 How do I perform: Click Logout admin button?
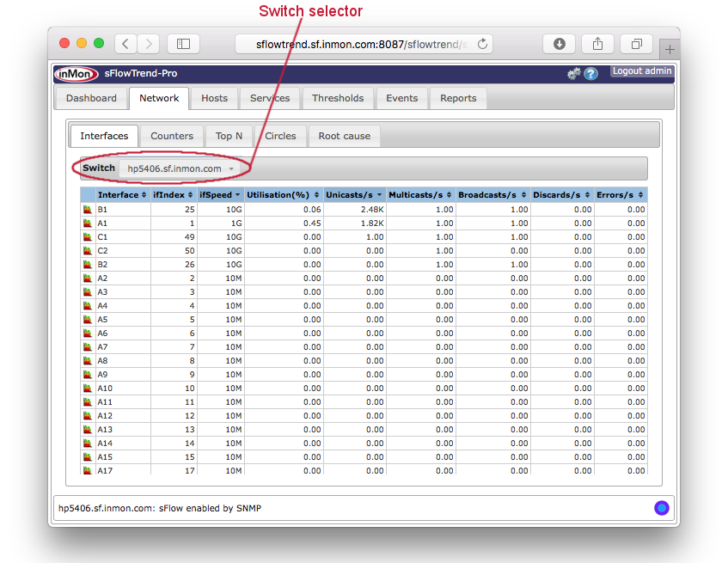[x=642, y=71]
